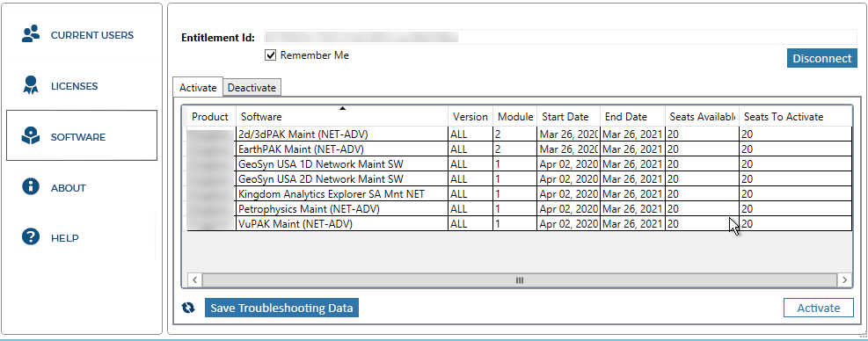Select the EarthPAK Maint (NET-ADV) row
The height and width of the screenshot is (341, 868).
(x=519, y=149)
